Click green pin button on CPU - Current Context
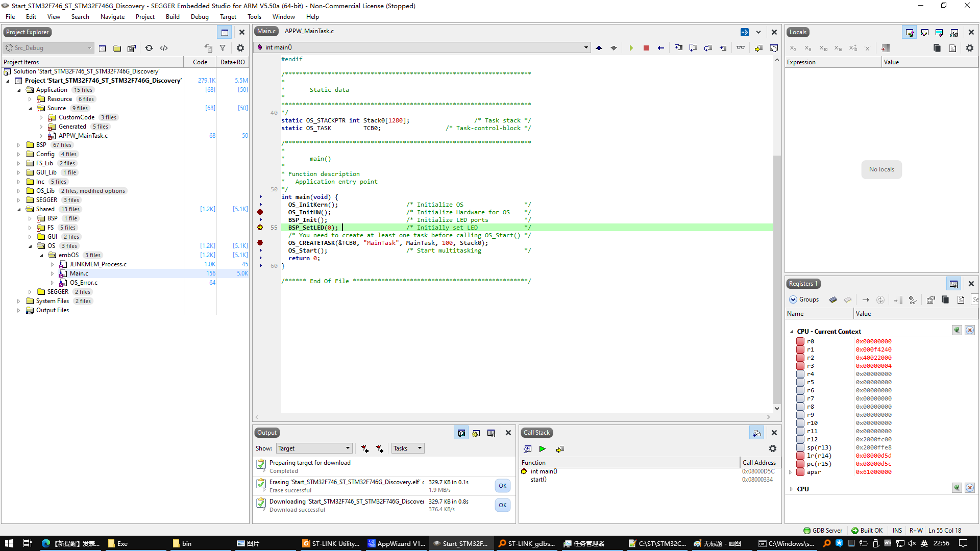Viewport: 980px width, 551px height. pyautogui.click(x=957, y=331)
